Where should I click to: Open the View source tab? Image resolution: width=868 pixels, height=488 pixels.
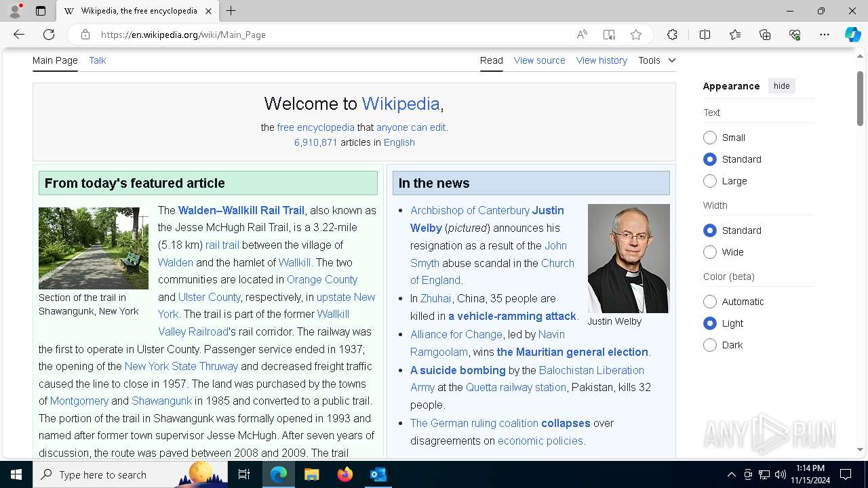pyautogui.click(x=539, y=60)
